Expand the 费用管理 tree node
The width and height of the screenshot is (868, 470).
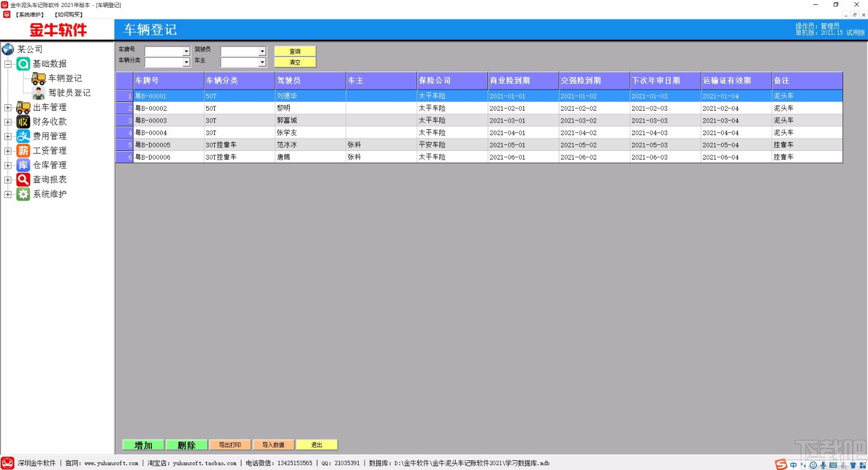pyautogui.click(x=8, y=136)
